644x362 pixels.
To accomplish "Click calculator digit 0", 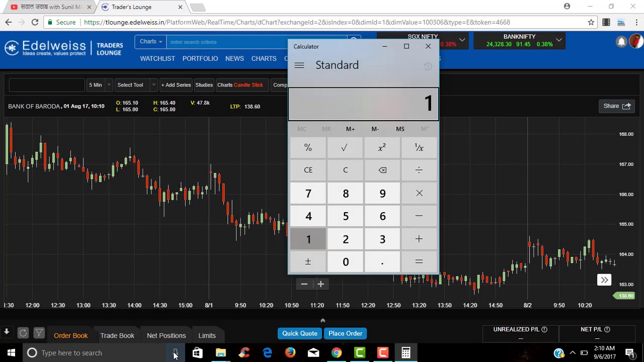I will click(345, 261).
